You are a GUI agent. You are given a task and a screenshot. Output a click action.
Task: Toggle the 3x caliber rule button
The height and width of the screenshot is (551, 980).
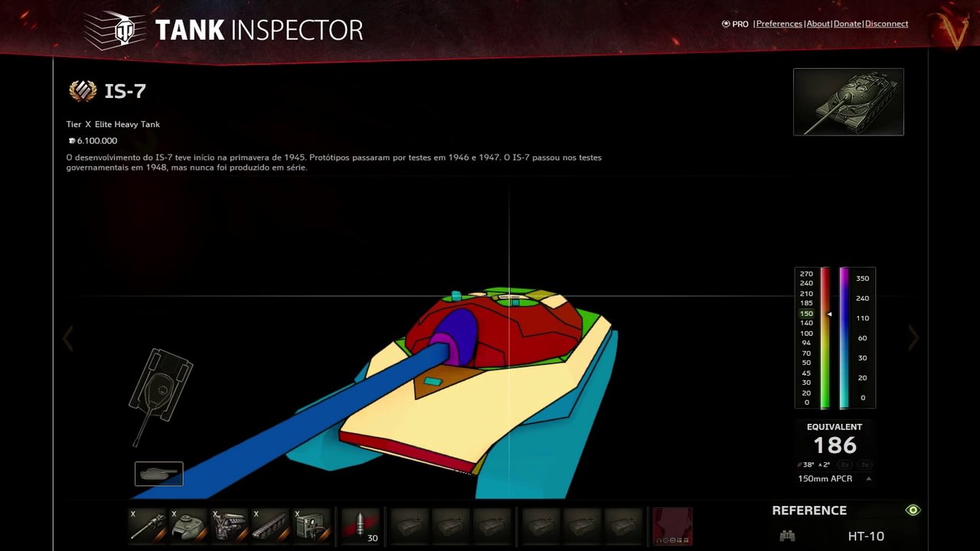pos(864,465)
